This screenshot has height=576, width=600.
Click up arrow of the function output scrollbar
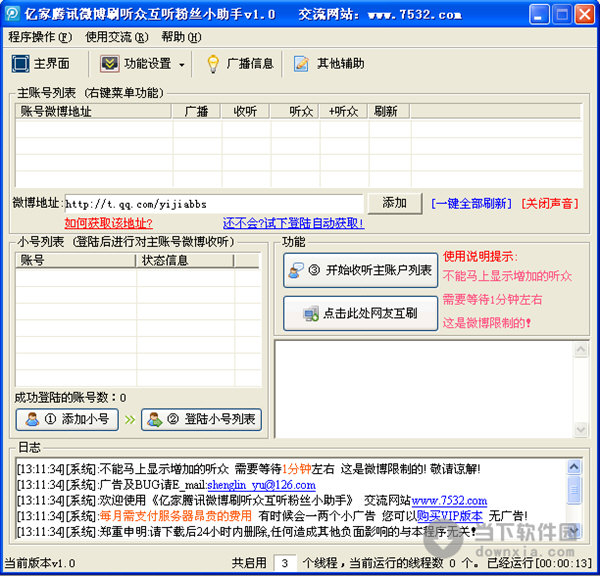581,350
